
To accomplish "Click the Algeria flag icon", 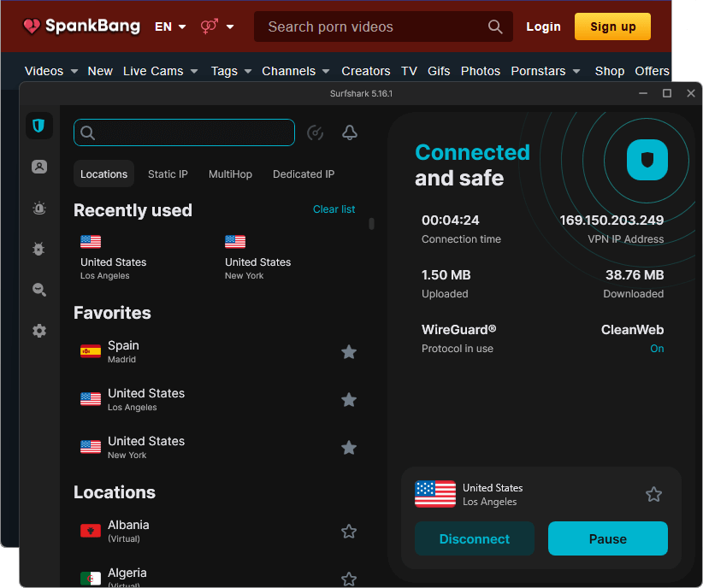I will pyautogui.click(x=91, y=578).
